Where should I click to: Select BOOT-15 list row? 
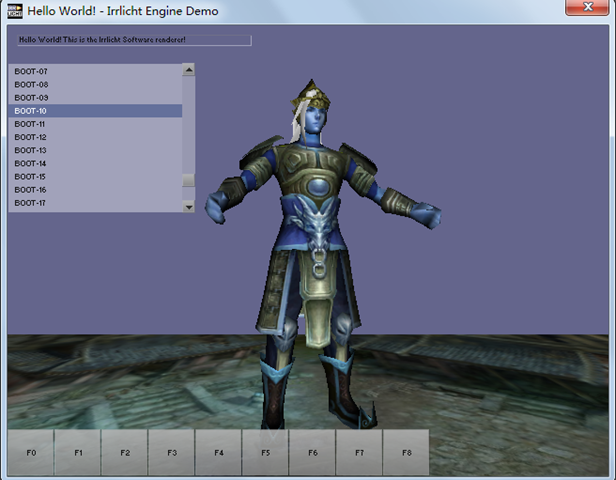tap(95, 177)
